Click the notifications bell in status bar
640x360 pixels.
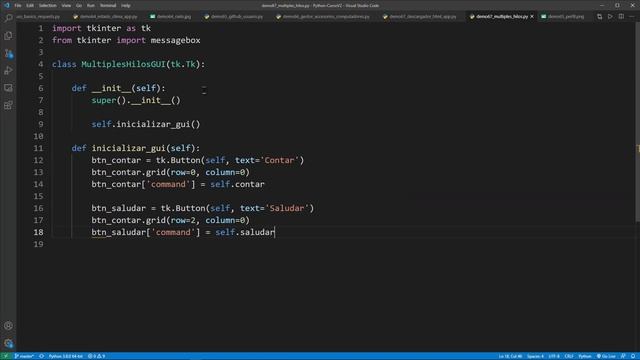point(633,356)
